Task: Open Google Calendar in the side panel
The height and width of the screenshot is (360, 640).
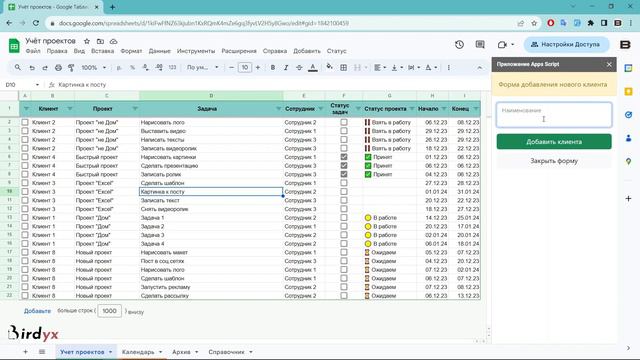Action: [628, 68]
